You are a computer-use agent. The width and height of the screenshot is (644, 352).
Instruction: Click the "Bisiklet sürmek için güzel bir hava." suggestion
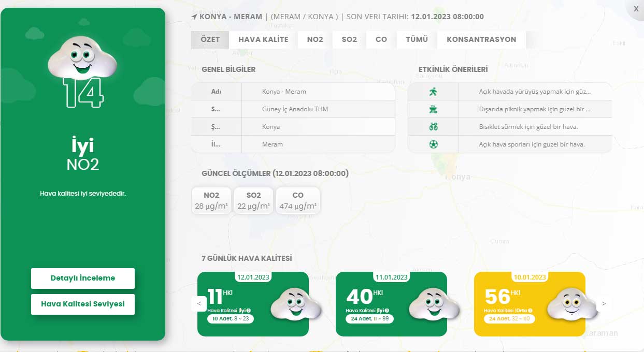528,127
